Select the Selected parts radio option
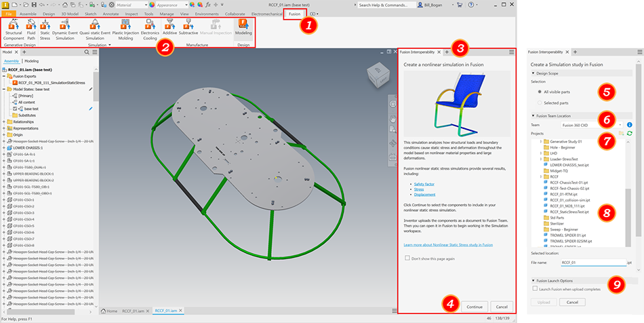The height and width of the screenshot is (323, 644). click(x=540, y=102)
